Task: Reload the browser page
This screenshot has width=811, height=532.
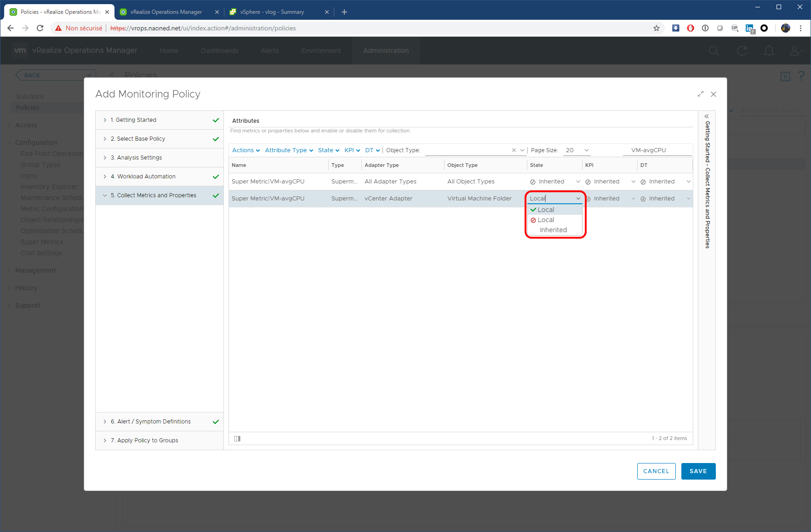Action: [x=40, y=29]
